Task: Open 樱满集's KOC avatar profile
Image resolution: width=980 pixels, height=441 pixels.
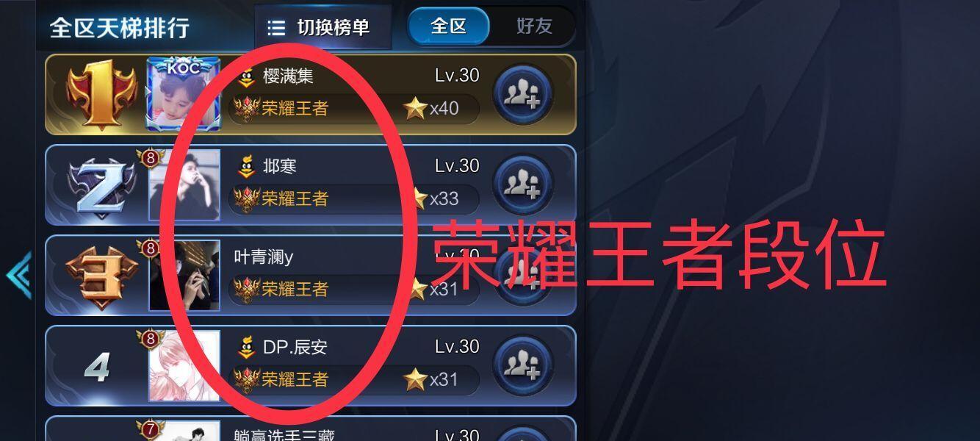Action: click(x=184, y=95)
